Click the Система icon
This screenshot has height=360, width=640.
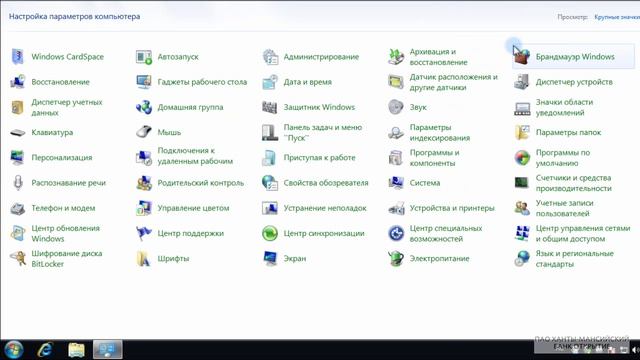click(396, 183)
